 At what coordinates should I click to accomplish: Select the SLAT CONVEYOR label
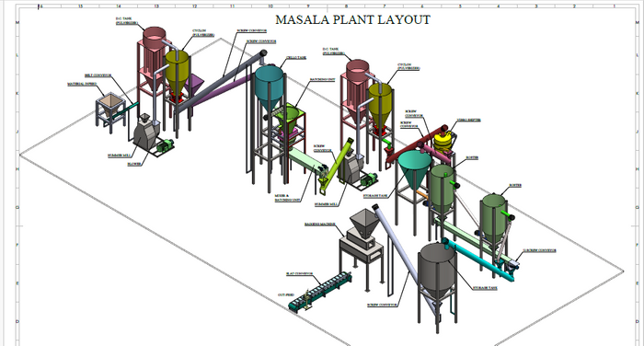click(300, 273)
